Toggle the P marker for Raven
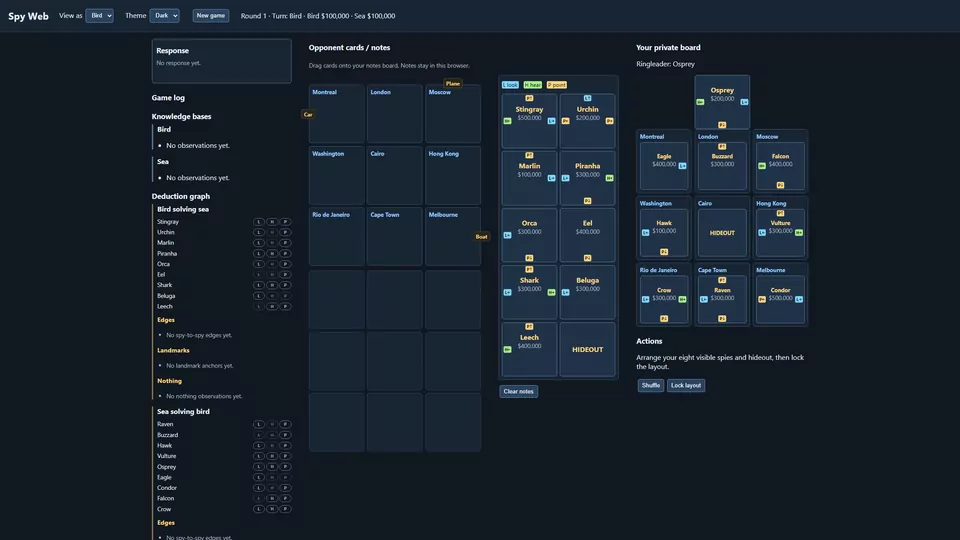Viewport: 960px width, 540px height. [x=285, y=424]
